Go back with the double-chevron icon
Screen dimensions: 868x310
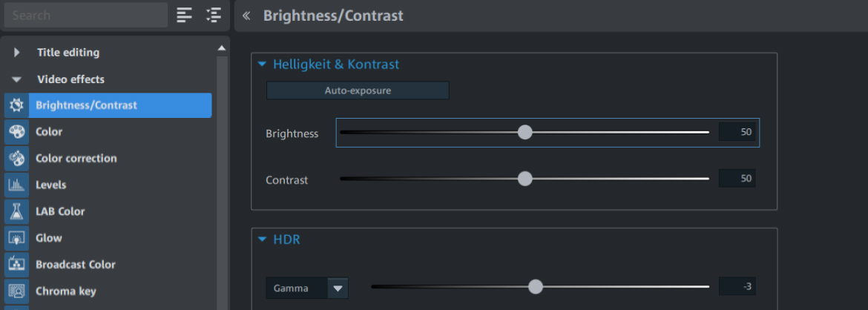coord(246,16)
